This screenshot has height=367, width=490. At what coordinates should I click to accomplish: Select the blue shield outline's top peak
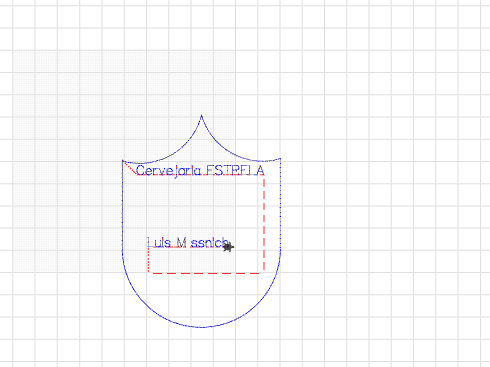(x=201, y=116)
